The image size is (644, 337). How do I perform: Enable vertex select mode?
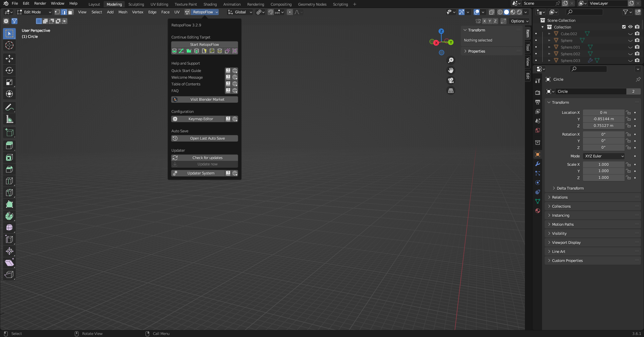click(x=57, y=12)
